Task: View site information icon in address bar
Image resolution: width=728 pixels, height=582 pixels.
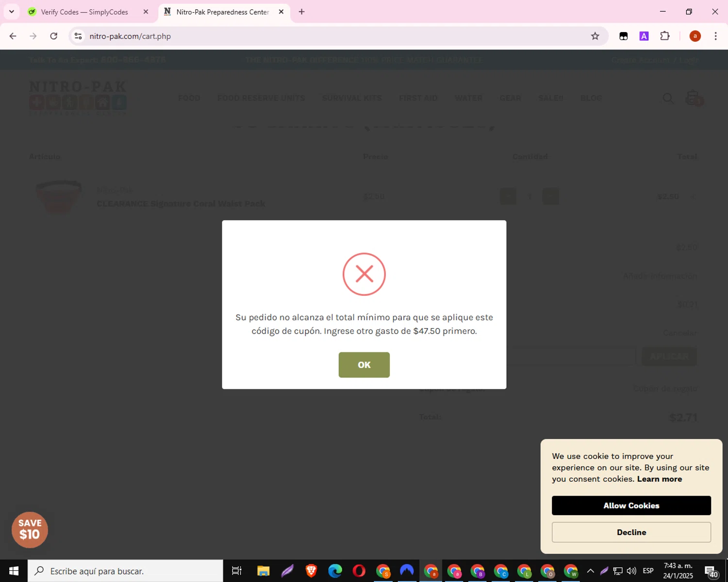Action: coord(78,36)
